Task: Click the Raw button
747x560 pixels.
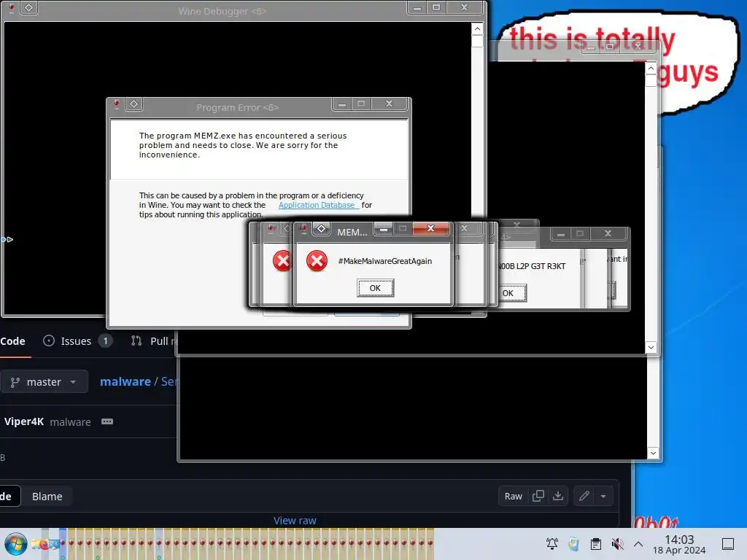Action: click(513, 496)
